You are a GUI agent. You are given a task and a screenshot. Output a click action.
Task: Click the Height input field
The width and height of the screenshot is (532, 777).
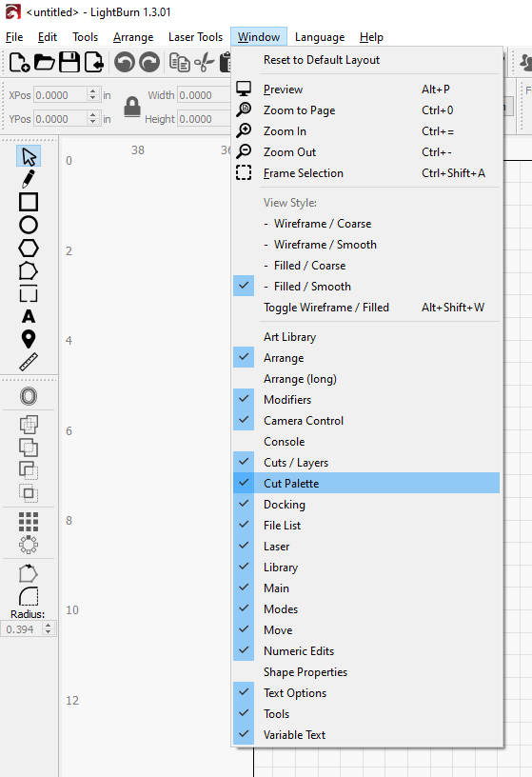[204, 118]
